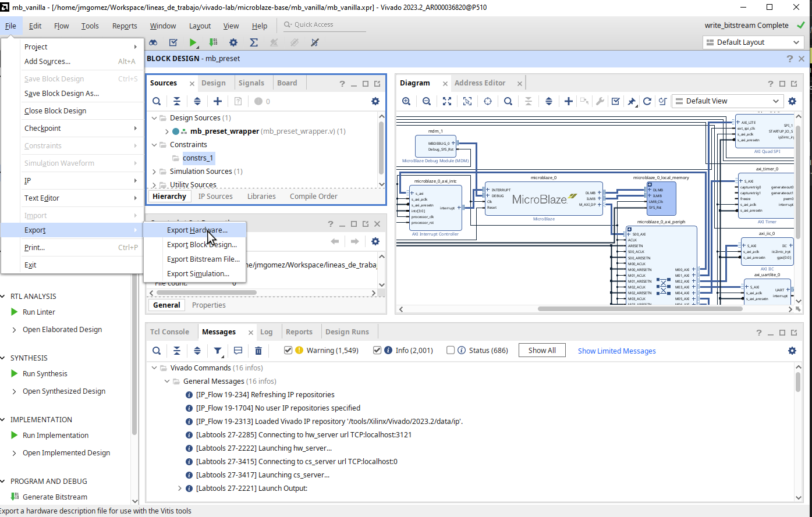Click Run Linter under RTL Analysis
The height and width of the screenshot is (517, 812).
point(39,312)
